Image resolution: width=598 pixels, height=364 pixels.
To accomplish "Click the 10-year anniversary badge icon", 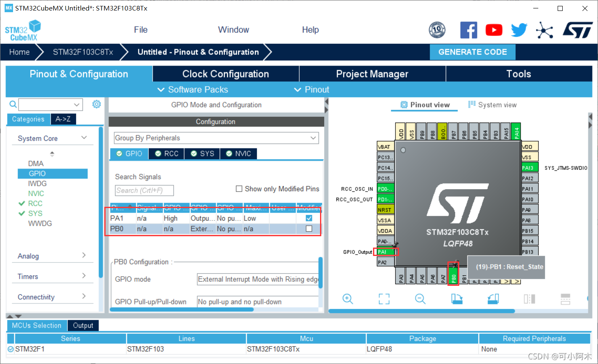I will pyautogui.click(x=437, y=30).
